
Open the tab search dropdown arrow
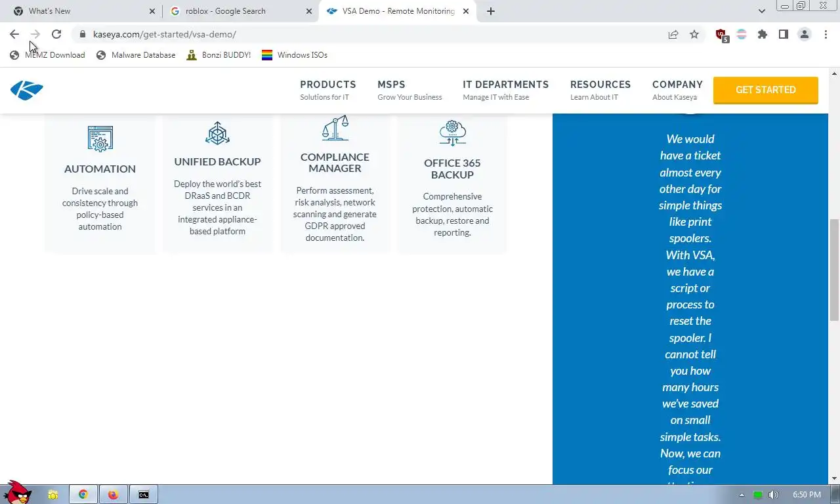[762, 11]
